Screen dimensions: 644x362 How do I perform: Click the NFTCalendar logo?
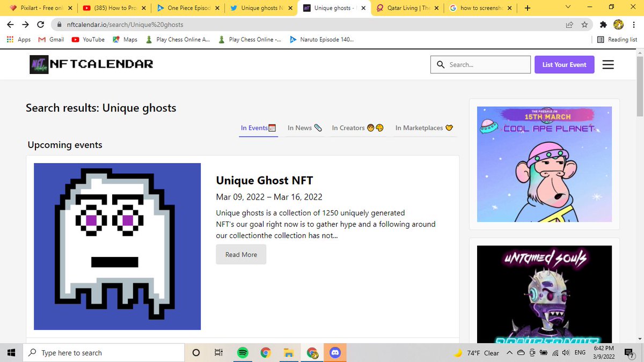pos(91,64)
